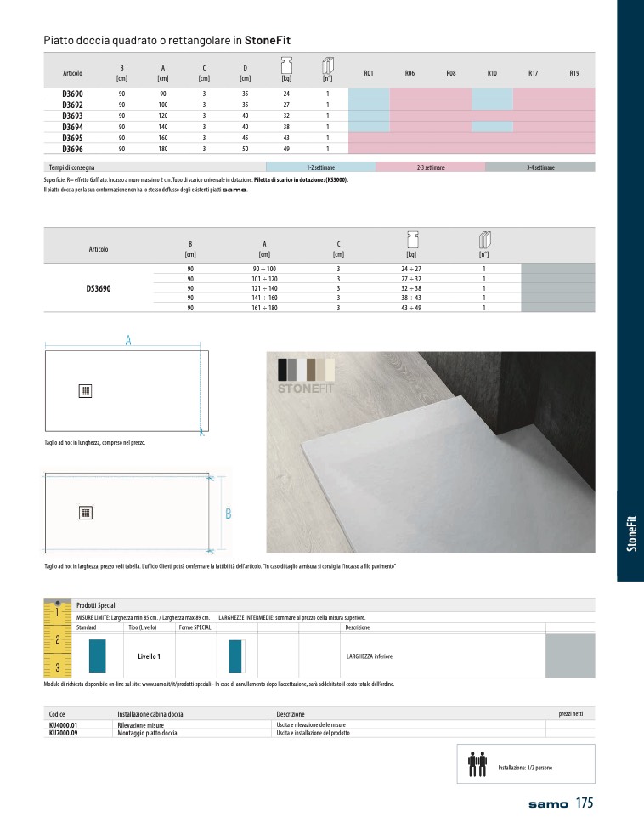The width and height of the screenshot is (644, 823).
Task: Click the two-person installation icon
Action: click(477, 763)
